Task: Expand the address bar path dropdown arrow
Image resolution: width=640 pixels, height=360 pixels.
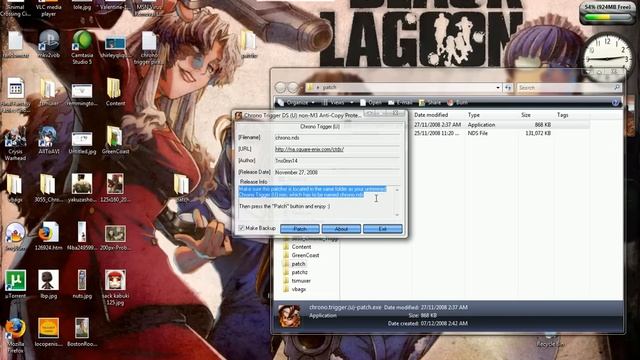Action: click(498, 87)
